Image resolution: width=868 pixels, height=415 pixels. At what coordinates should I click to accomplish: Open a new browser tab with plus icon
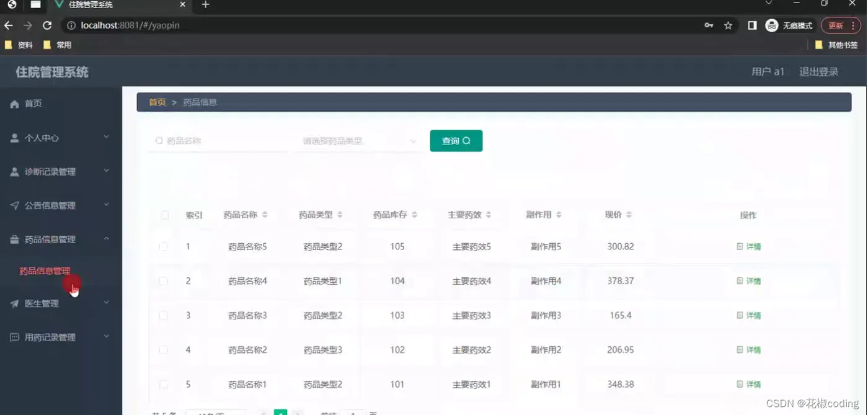click(205, 5)
